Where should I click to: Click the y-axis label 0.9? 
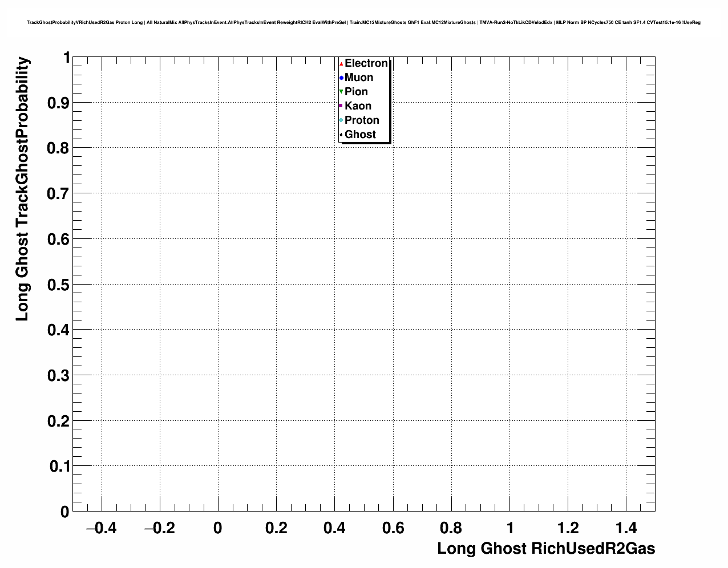tap(59, 103)
